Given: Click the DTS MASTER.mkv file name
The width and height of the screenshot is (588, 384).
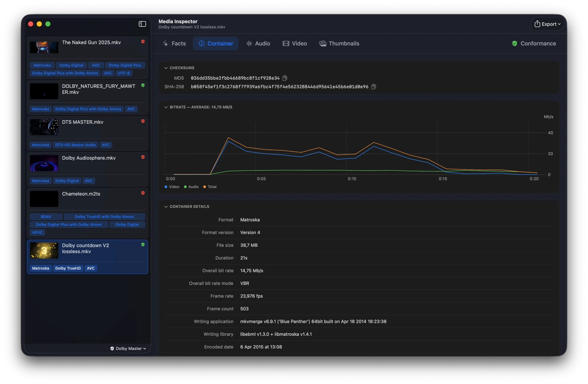Looking at the screenshot, I should tap(83, 122).
